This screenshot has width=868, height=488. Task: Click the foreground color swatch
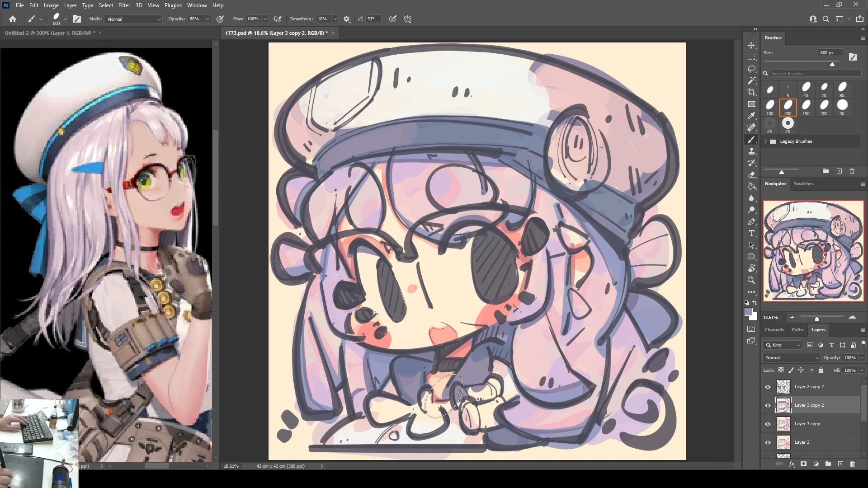(x=749, y=312)
